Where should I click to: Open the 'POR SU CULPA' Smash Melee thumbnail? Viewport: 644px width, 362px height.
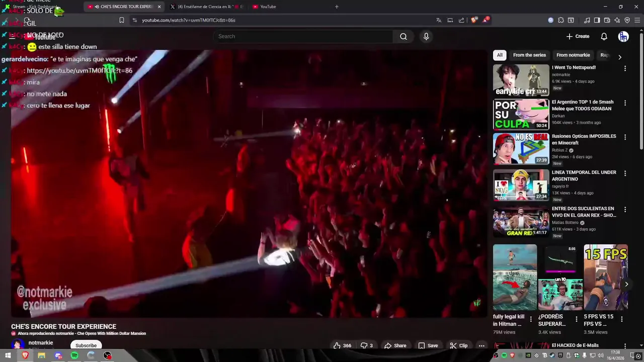coord(521,114)
